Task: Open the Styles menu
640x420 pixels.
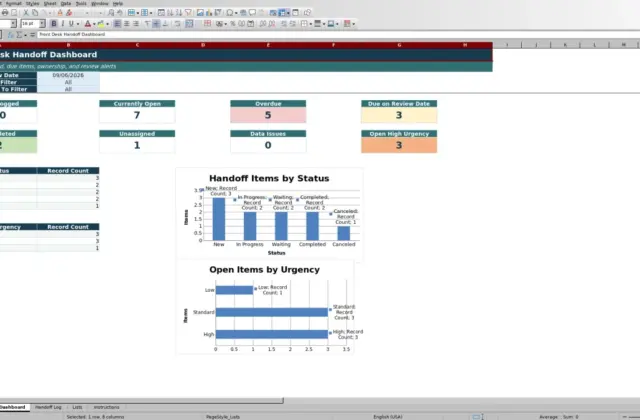Action: coord(32,3)
